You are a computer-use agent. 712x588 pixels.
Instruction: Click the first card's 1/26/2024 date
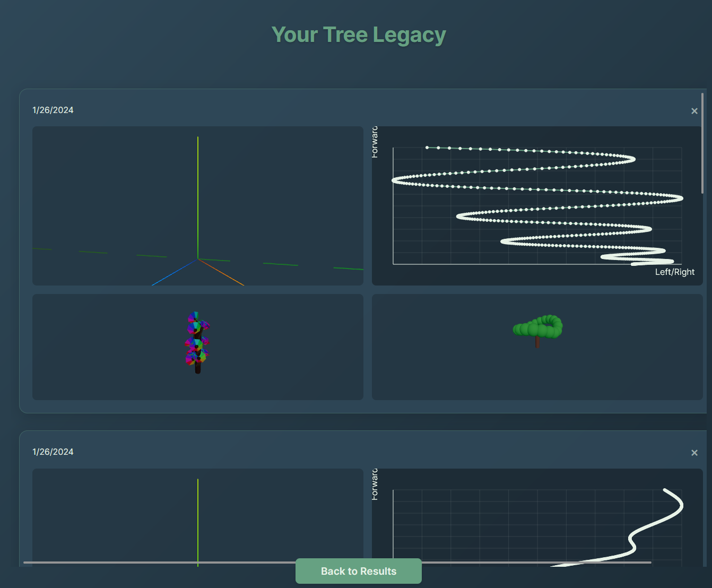pyautogui.click(x=53, y=110)
